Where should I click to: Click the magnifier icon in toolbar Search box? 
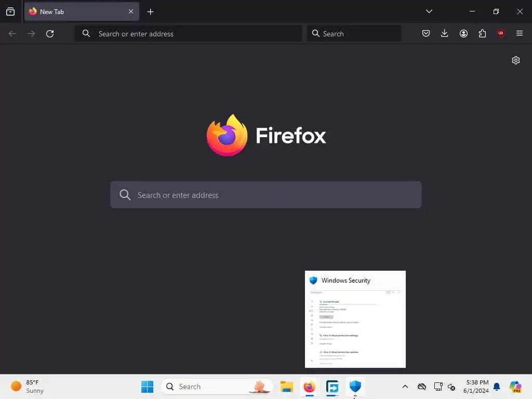315,33
